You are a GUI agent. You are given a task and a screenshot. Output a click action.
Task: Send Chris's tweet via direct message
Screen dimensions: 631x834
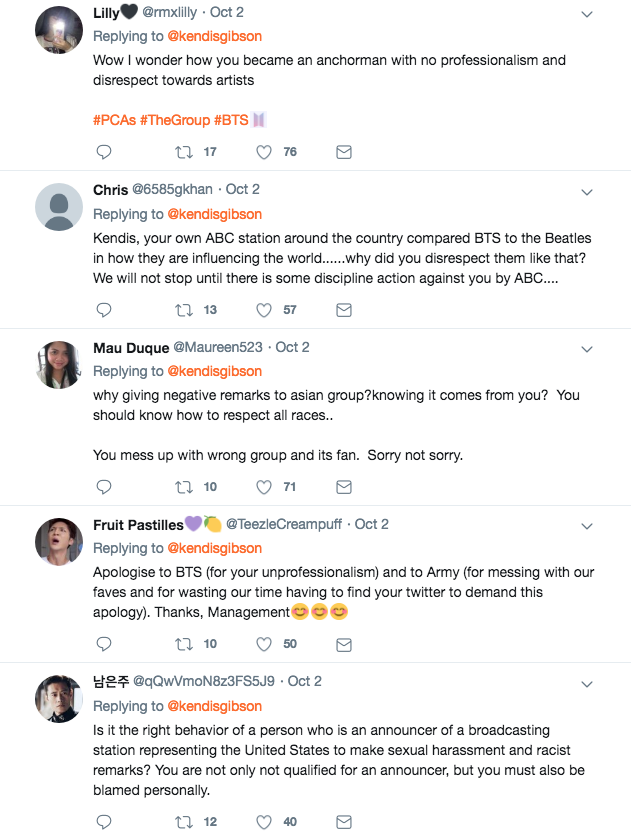[x=343, y=310]
